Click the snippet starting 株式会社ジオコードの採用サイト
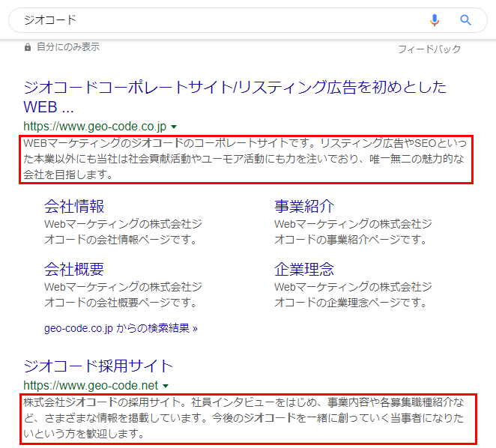 pyautogui.click(x=244, y=418)
